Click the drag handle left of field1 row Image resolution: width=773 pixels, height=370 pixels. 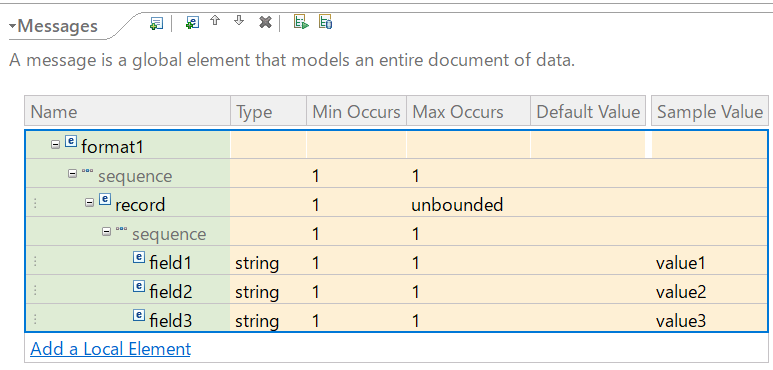(x=35, y=261)
